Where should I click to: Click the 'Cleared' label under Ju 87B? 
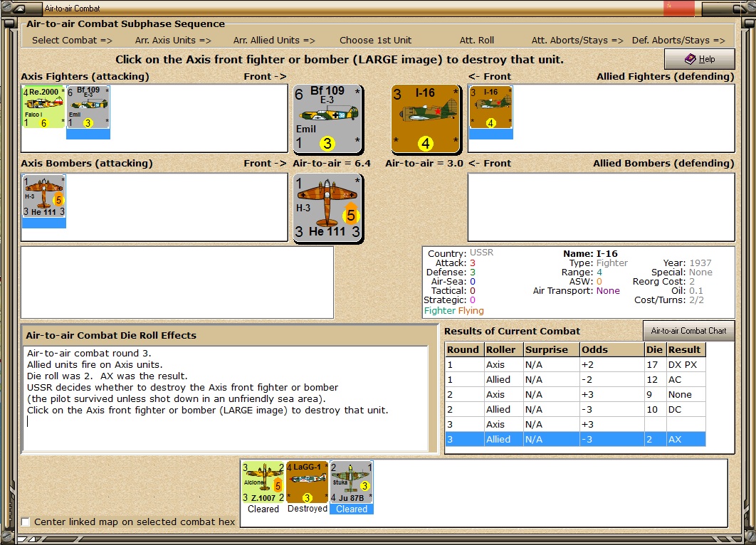(352, 509)
